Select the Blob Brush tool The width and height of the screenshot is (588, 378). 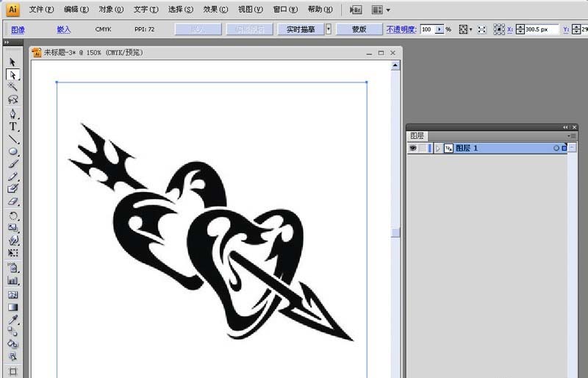12,188
